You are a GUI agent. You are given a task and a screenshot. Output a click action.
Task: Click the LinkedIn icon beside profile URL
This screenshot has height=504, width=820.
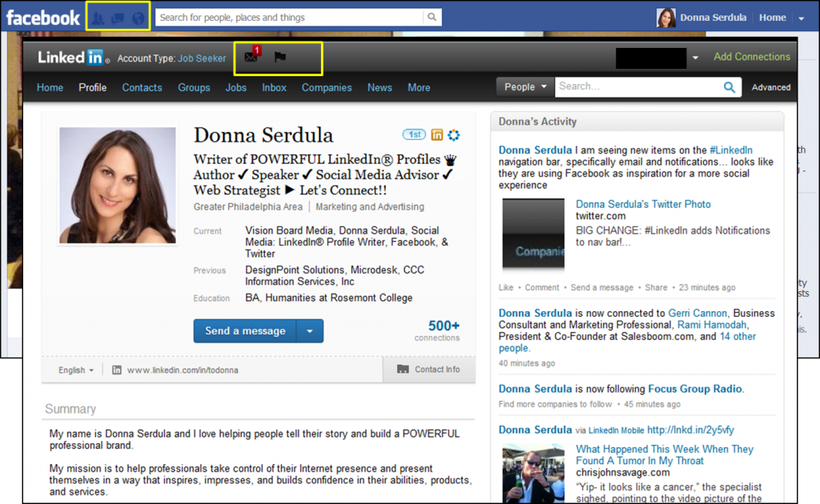[x=117, y=370]
